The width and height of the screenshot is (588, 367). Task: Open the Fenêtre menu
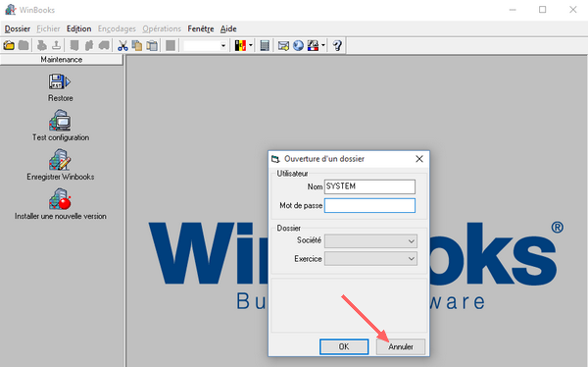click(x=201, y=28)
